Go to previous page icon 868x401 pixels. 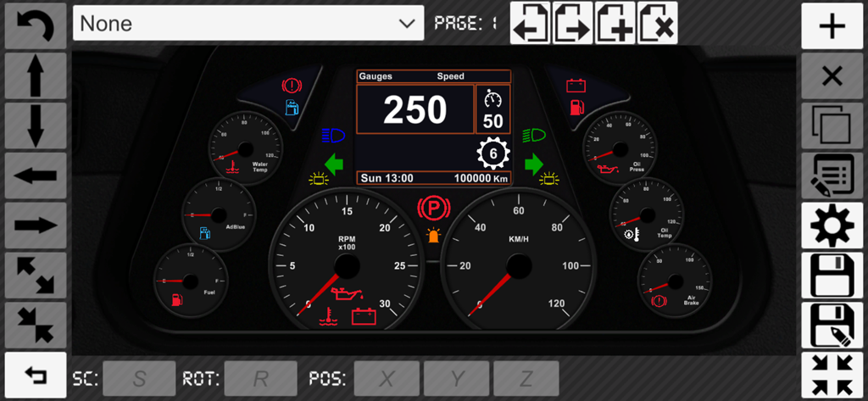531,23
